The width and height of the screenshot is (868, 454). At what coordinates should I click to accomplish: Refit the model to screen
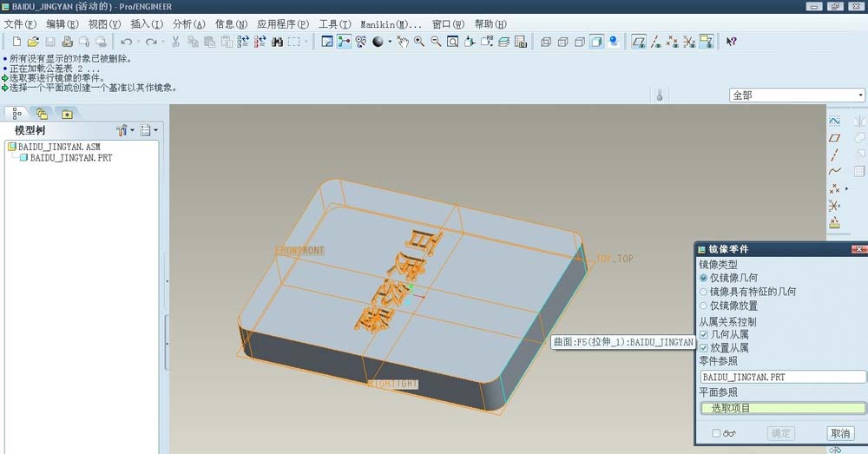[453, 42]
